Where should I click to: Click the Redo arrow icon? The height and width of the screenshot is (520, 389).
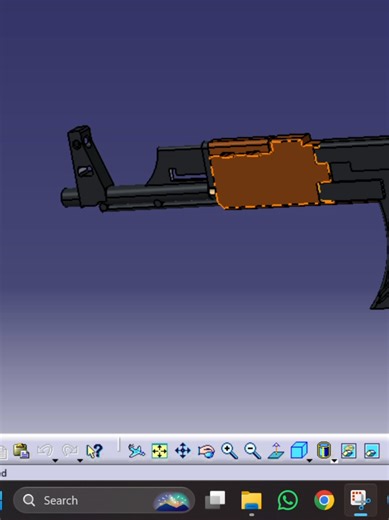tap(69, 450)
